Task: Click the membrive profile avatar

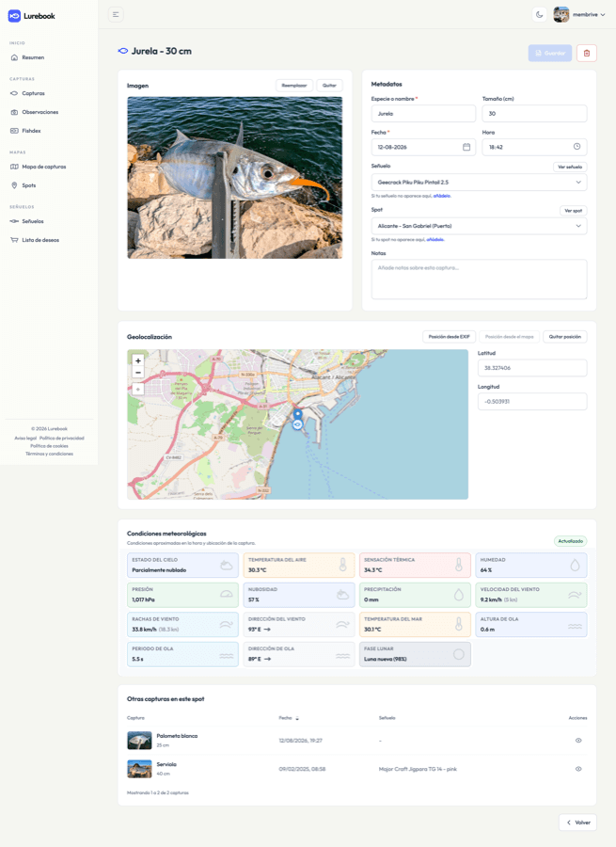Action: pyautogui.click(x=561, y=14)
